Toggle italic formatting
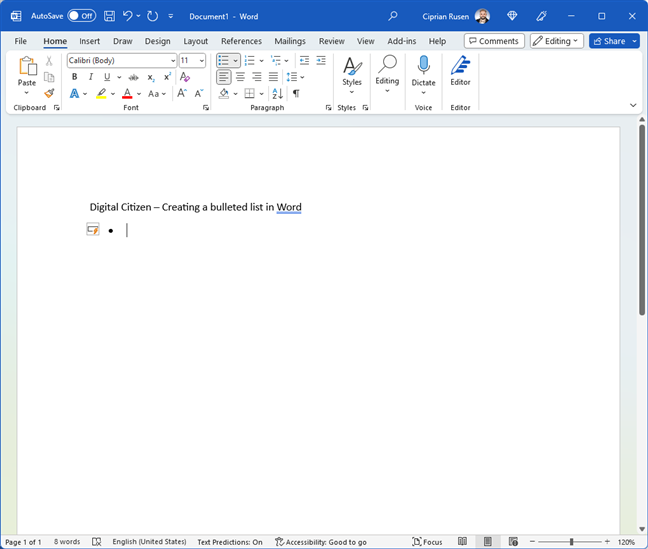The width and height of the screenshot is (648, 549). coord(91,77)
